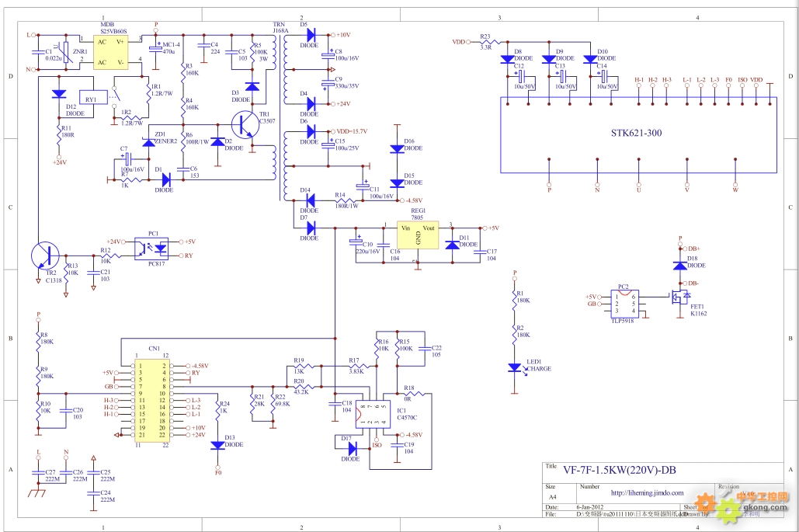Viewport: 799px width, 532px height.
Task: Select the 0.022u capacitor value
Action: point(54,58)
